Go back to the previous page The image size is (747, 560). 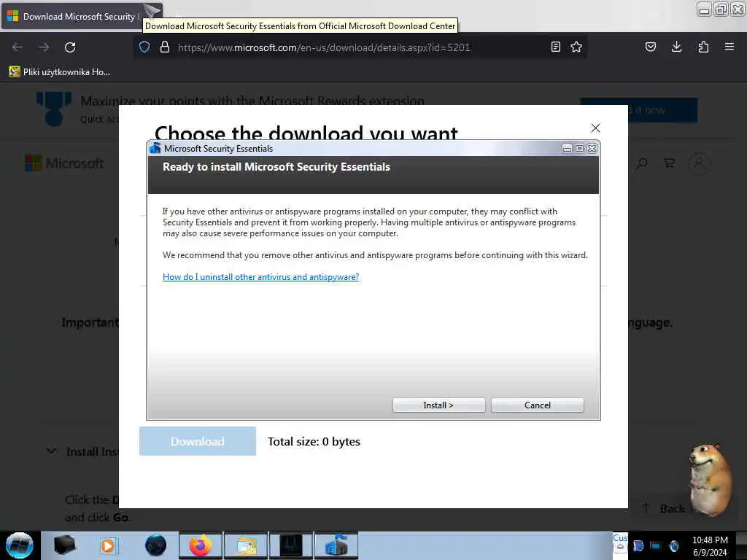[18, 47]
